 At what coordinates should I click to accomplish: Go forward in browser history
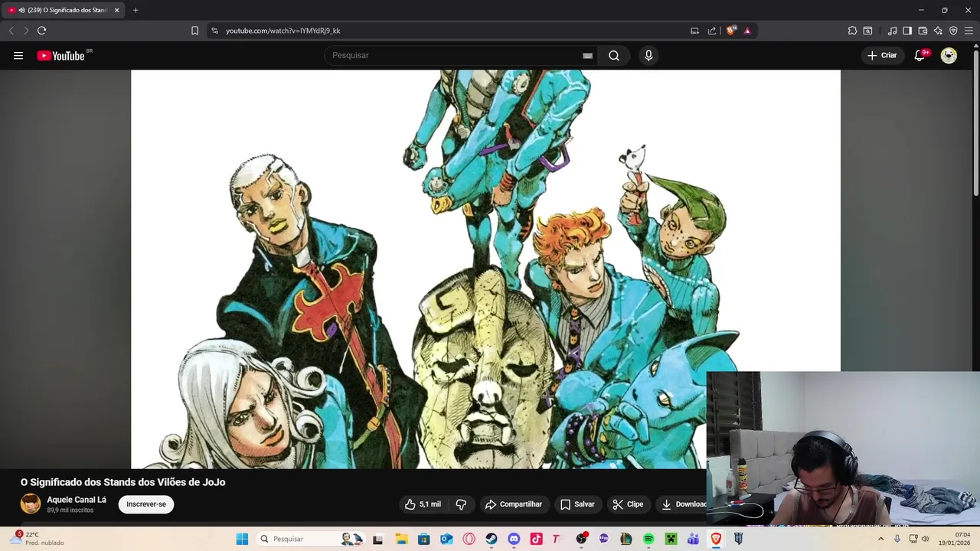[x=25, y=31]
